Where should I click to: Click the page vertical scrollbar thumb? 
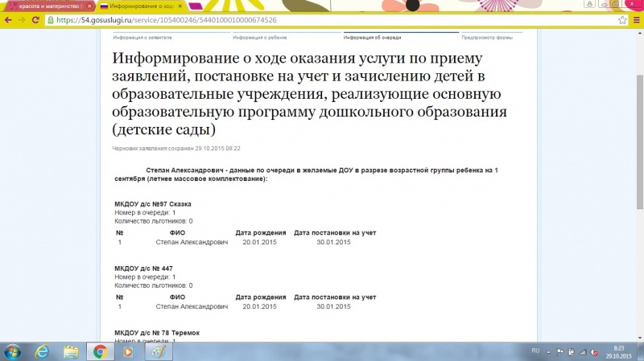tap(640, 142)
